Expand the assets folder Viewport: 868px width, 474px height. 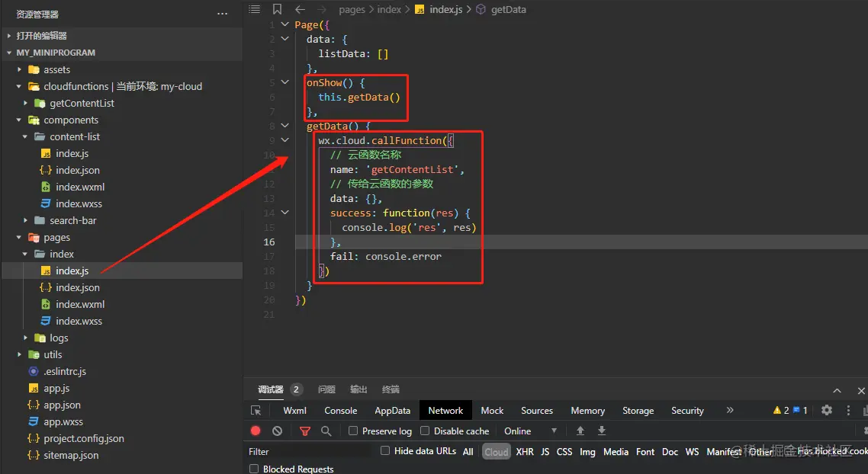pos(19,69)
